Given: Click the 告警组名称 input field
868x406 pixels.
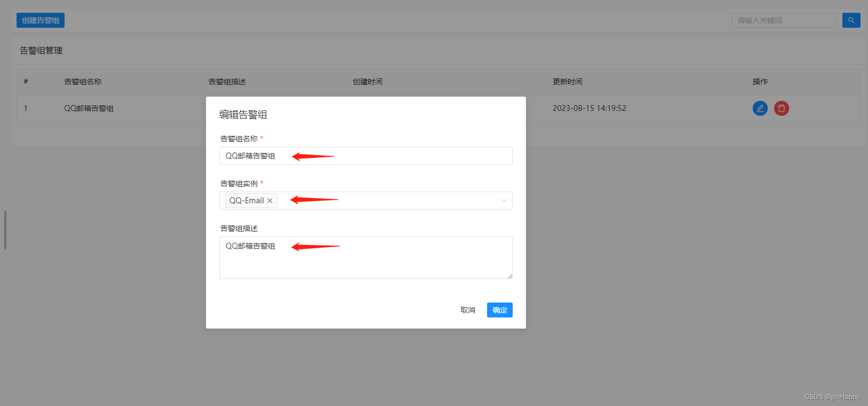Looking at the screenshot, I should (x=366, y=156).
